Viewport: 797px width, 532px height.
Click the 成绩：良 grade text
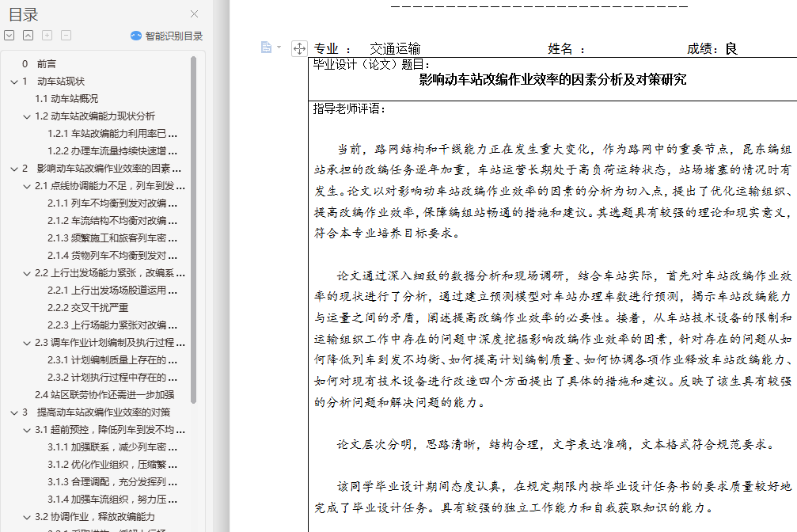(x=712, y=49)
